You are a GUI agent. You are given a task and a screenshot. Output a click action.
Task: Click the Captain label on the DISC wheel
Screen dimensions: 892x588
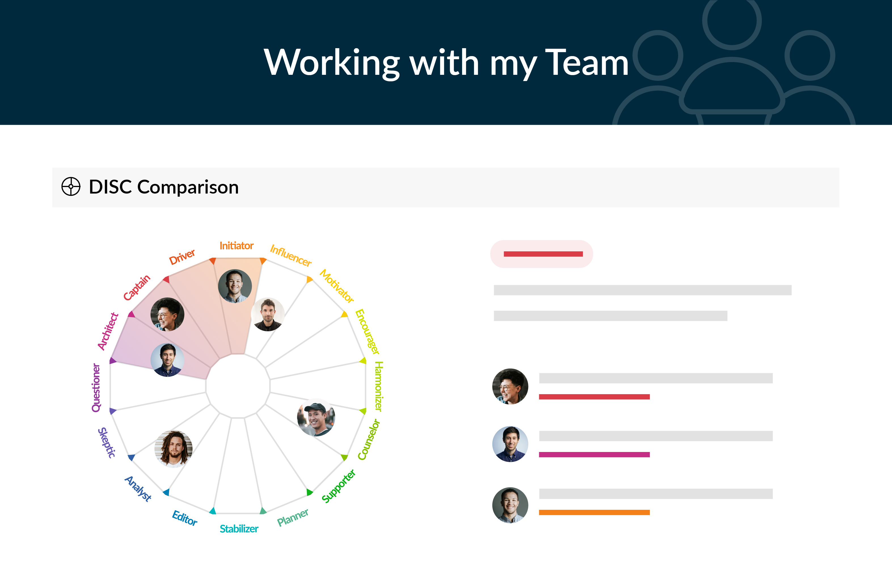coord(137,287)
